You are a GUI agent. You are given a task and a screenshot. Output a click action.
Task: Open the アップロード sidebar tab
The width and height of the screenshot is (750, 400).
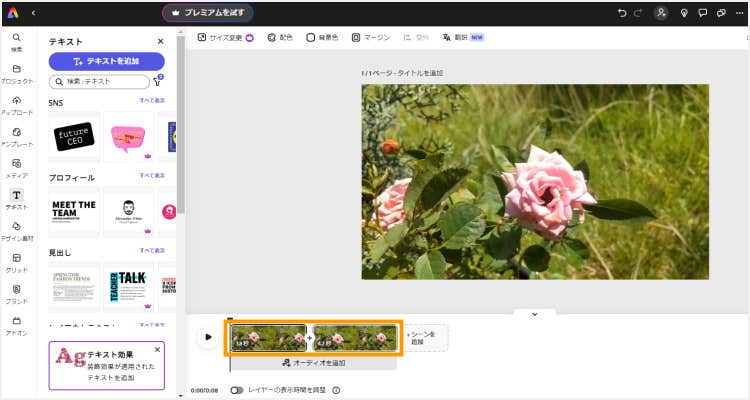17,106
